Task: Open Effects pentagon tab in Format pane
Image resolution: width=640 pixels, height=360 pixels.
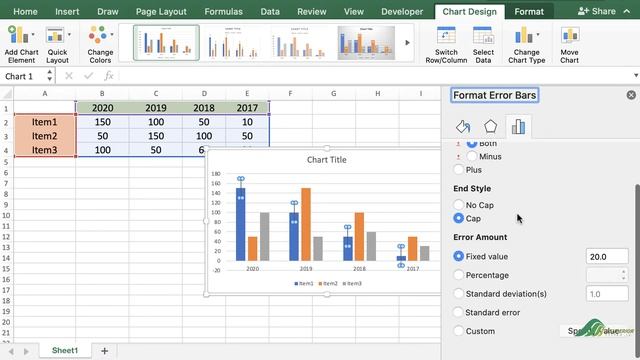Action: pyautogui.click(x=490, y=127)
